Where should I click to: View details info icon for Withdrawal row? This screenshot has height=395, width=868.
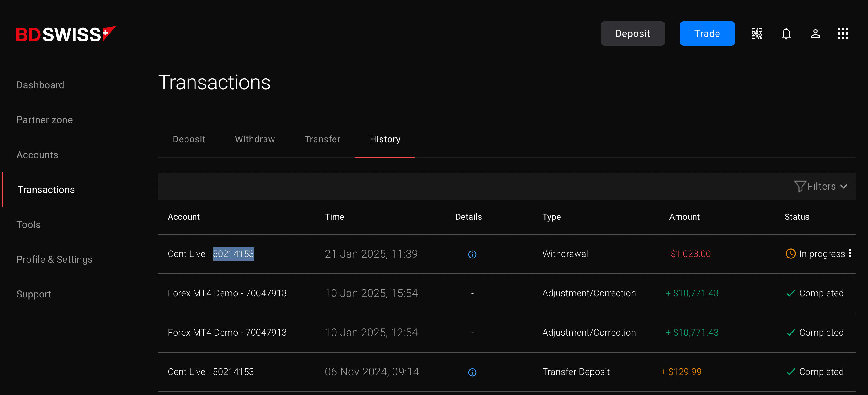click(472, 254)
